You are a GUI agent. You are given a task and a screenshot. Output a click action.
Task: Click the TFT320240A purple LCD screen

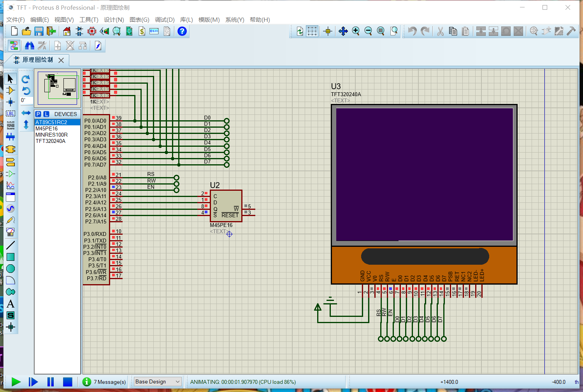425,174
